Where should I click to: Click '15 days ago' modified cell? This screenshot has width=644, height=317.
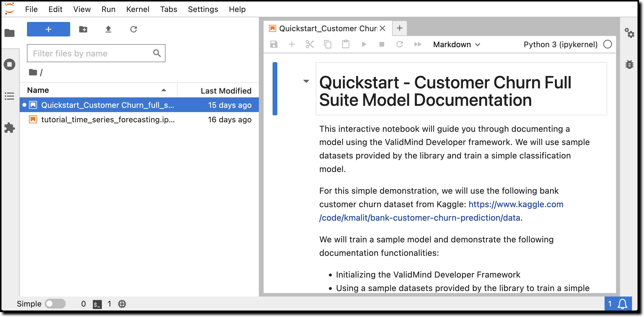click(230, 105)
